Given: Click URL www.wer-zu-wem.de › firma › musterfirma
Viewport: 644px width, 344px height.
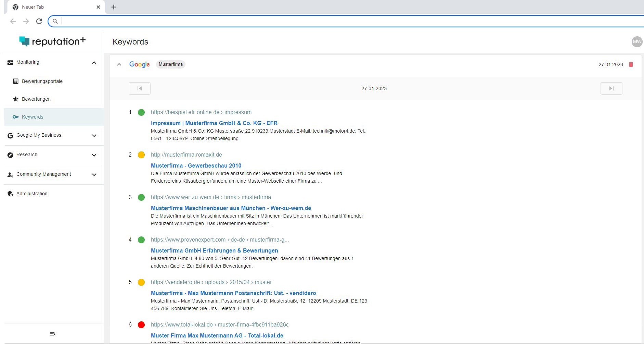Looking at the screenshot, I should pos(211,197).
